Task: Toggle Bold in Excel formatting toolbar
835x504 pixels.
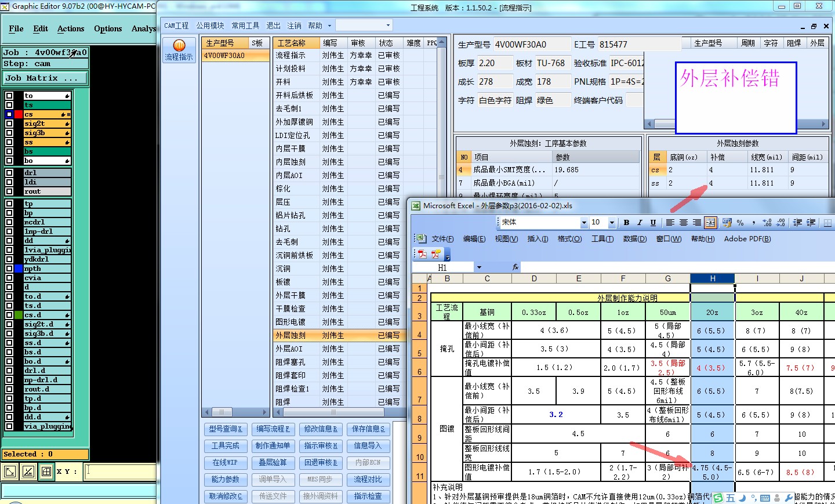Action: [626, 223]
